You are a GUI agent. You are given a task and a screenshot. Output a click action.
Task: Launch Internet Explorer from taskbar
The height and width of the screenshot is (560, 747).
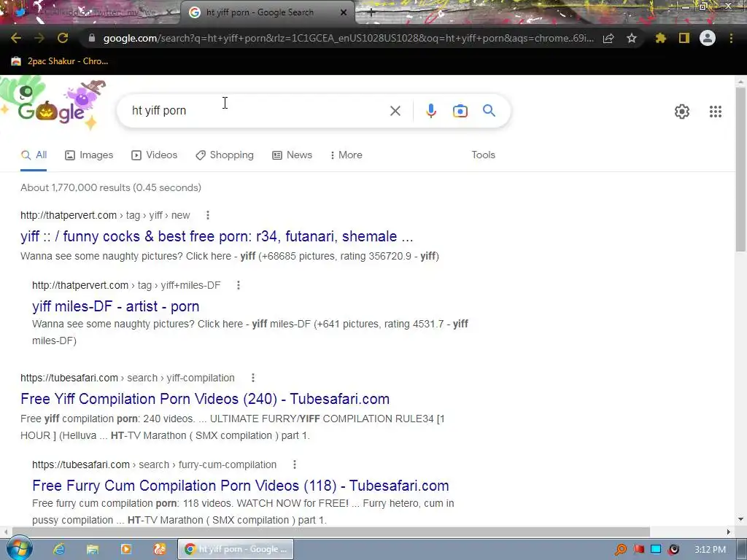[x=58, y=549]
